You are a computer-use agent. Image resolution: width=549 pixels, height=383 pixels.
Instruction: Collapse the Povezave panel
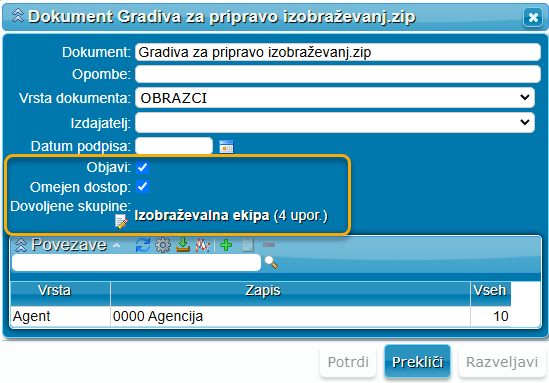point(21,245)
